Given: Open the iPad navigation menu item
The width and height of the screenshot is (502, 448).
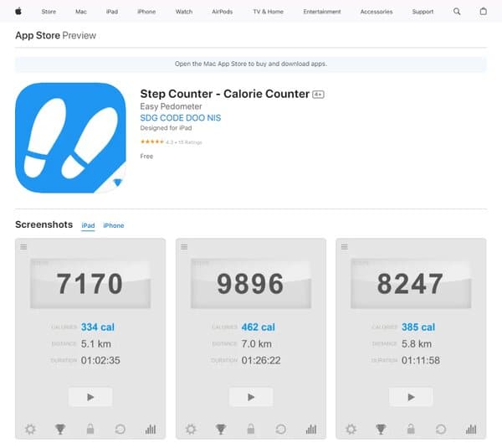Looking at the screenshot, I should [112, 12].
